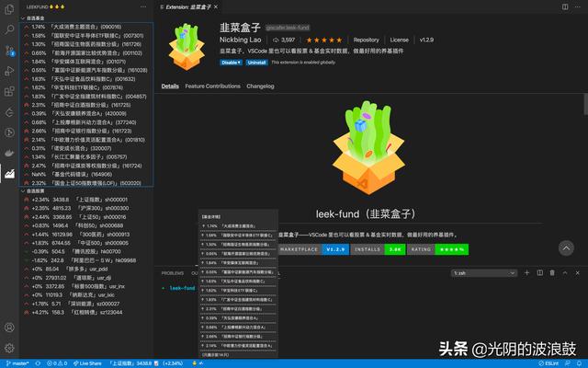Select fund row with code 007301

click(86, 36)
